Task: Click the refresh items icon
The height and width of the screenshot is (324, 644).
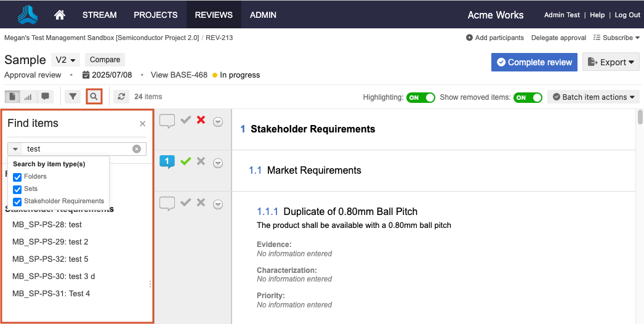Action: click(x=121, y=97)
